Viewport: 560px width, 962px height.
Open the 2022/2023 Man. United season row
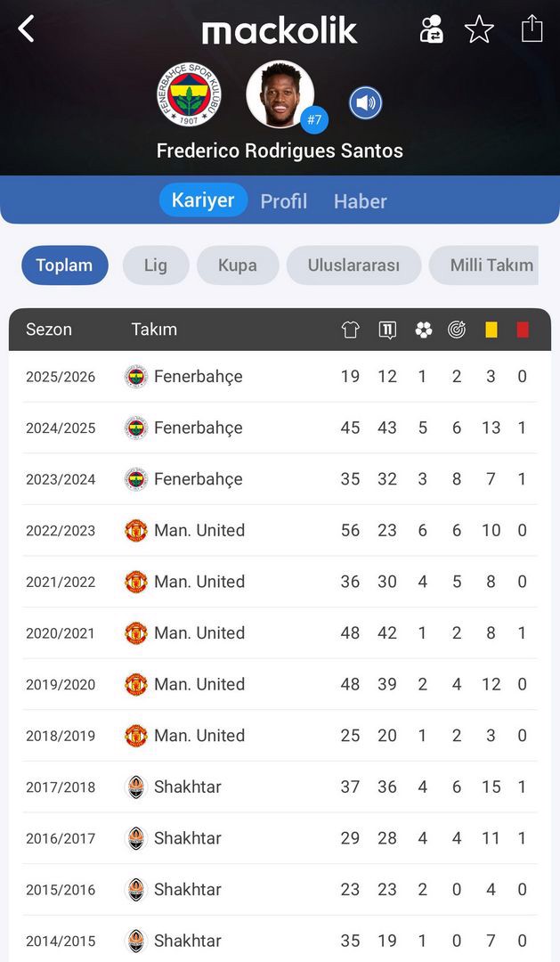pyautogui.click(x=280, y=531)
